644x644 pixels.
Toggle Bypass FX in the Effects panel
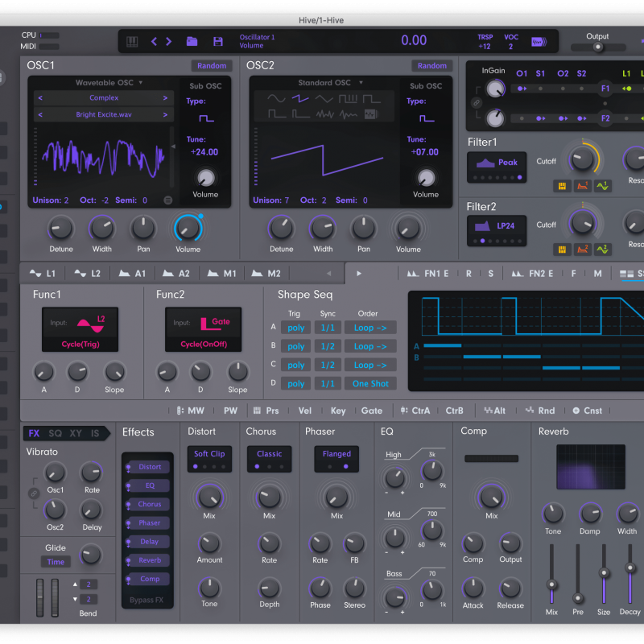[x=148, y=601]
